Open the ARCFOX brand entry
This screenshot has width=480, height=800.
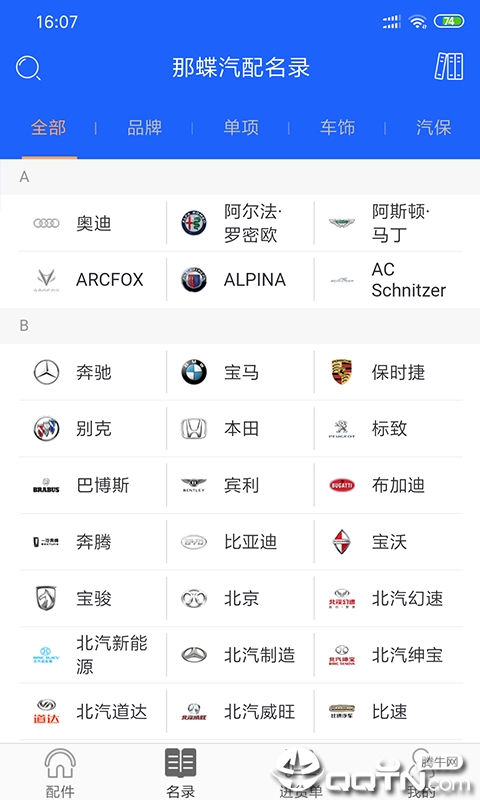(93, 280)
